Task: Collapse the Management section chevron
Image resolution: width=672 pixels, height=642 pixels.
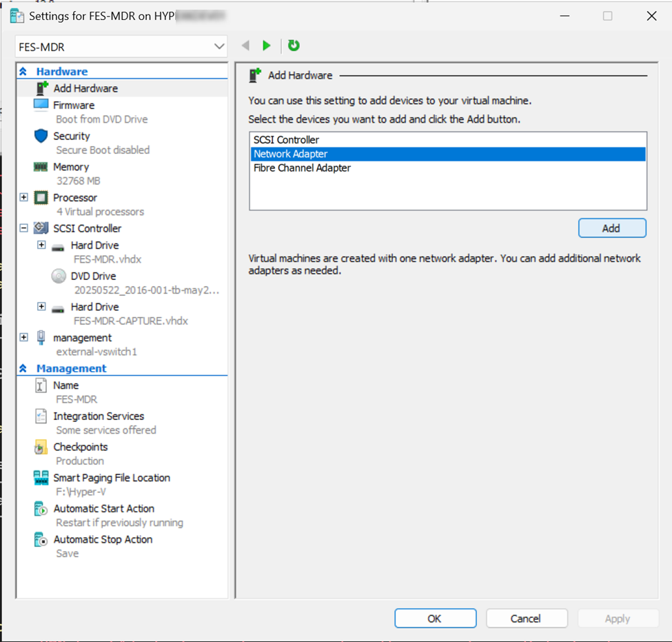Action: point(23,368)
